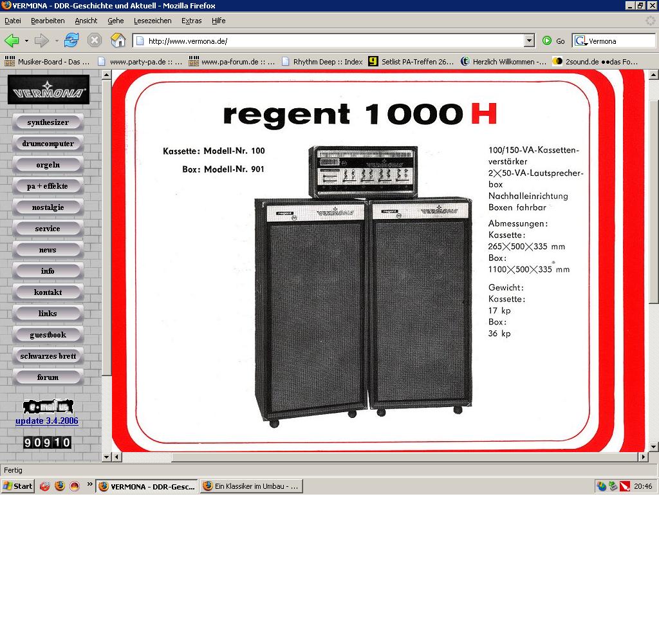Open the Ansicht menu
The width and height of the screenshot is (659, 644).
[x=86, y=21]
